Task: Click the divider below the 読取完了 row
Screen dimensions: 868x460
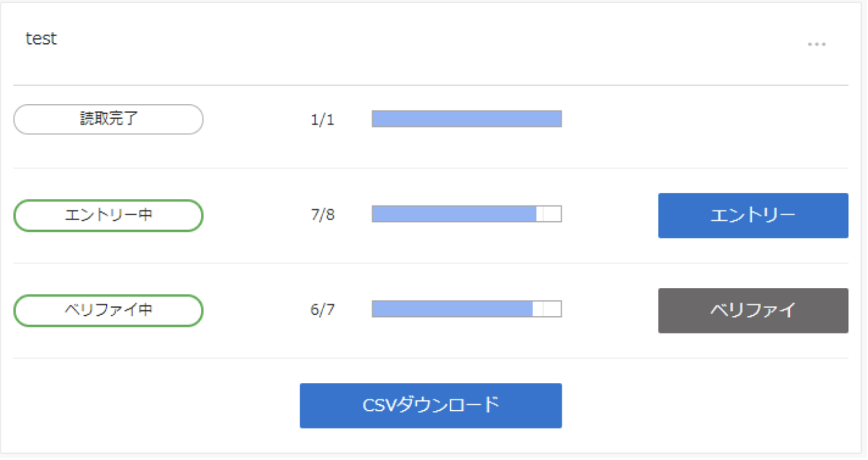Action: tap(430, 168)
